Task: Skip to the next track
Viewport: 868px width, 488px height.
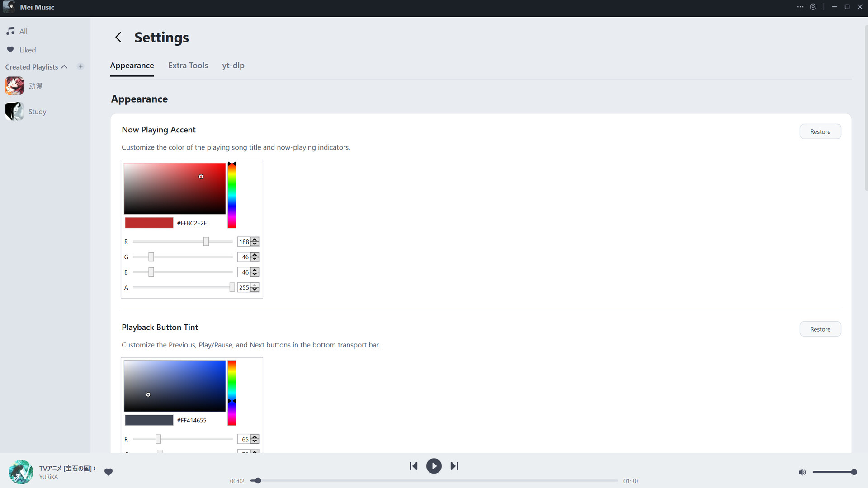Action: 454,466
